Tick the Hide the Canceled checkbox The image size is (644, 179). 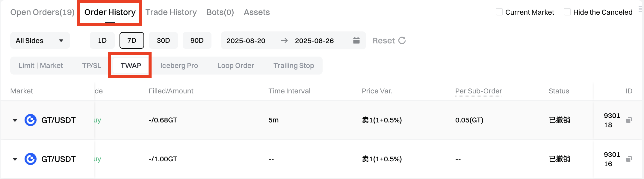[567, 12]
